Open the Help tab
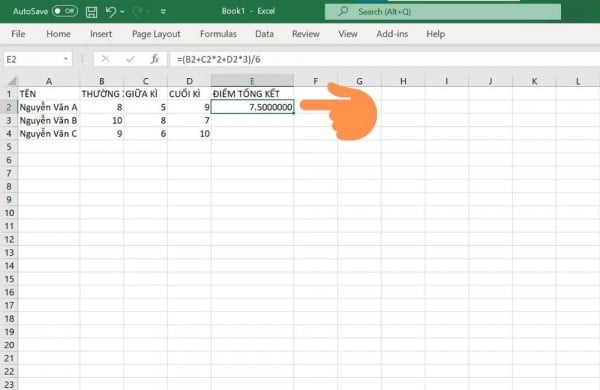The image size is (600, 390). tap(435, 34)
